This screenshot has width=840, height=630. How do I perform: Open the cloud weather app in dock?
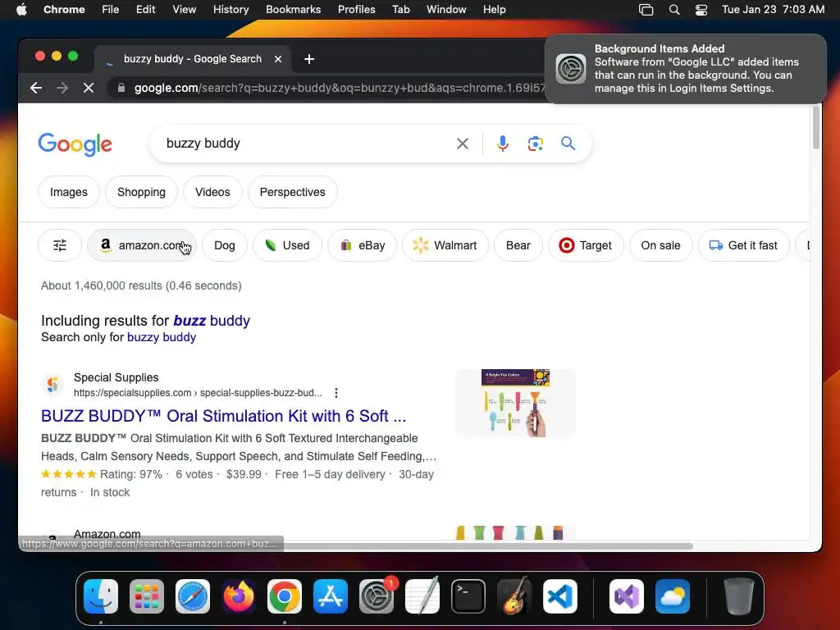(x=673, y=596)
